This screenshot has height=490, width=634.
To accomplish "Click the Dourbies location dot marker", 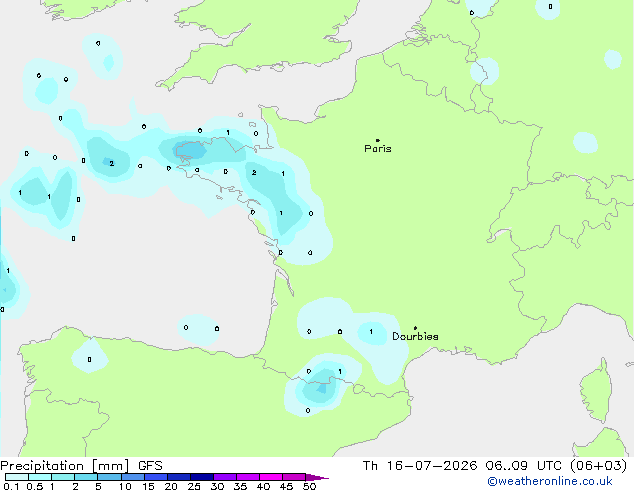I will coord(415,328).
